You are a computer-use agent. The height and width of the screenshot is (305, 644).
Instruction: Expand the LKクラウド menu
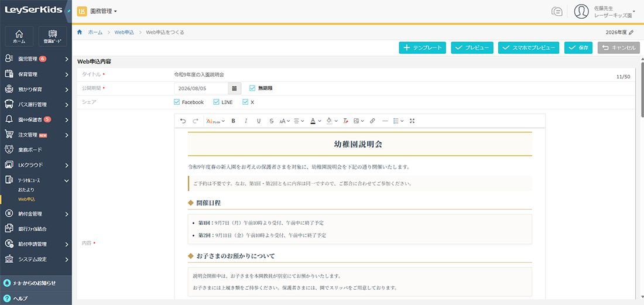coord(36,165)
